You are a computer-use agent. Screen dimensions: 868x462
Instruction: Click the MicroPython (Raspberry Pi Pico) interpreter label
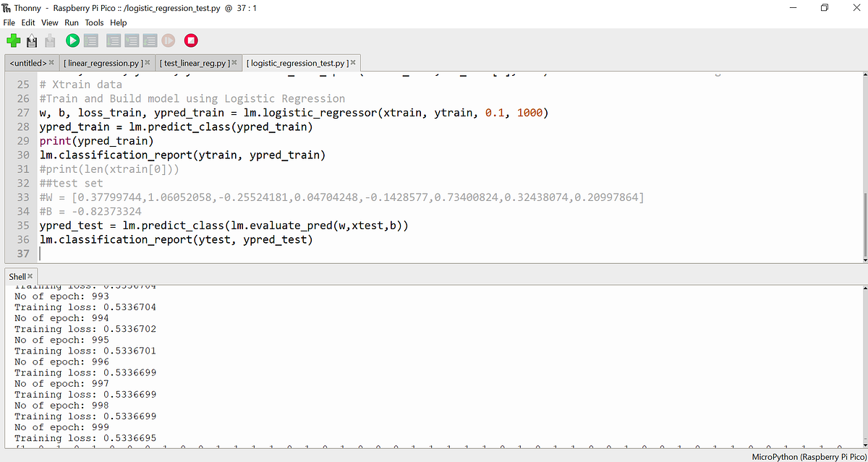[808, 456]
